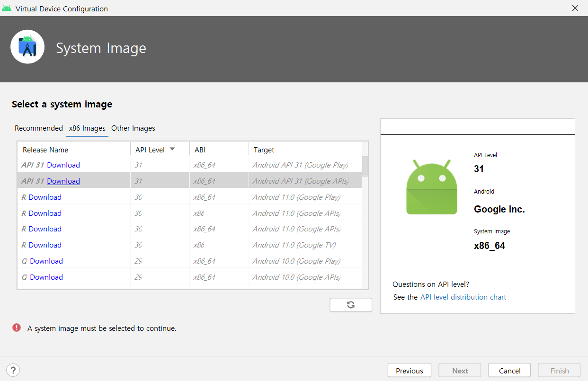Click the Cancel button
Image resolution: width=588 pixels, height=381 pixels.
pyautogui.click(x=509, y=371)
